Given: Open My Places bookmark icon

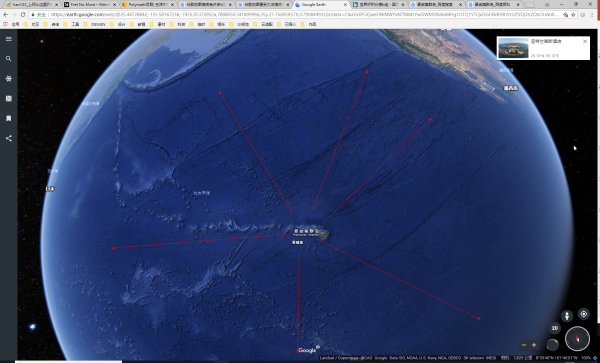Looking at the screenshot, I should pos(8,119).
